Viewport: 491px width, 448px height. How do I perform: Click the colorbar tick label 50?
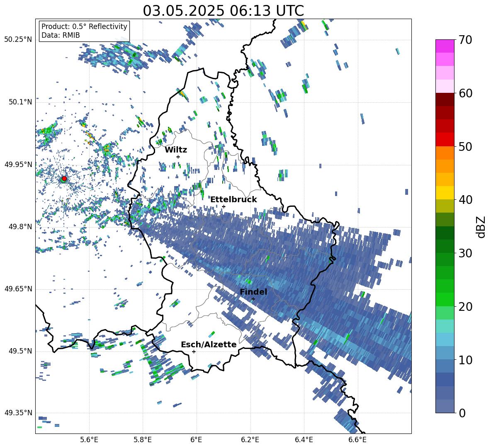(x=465, y=146)
